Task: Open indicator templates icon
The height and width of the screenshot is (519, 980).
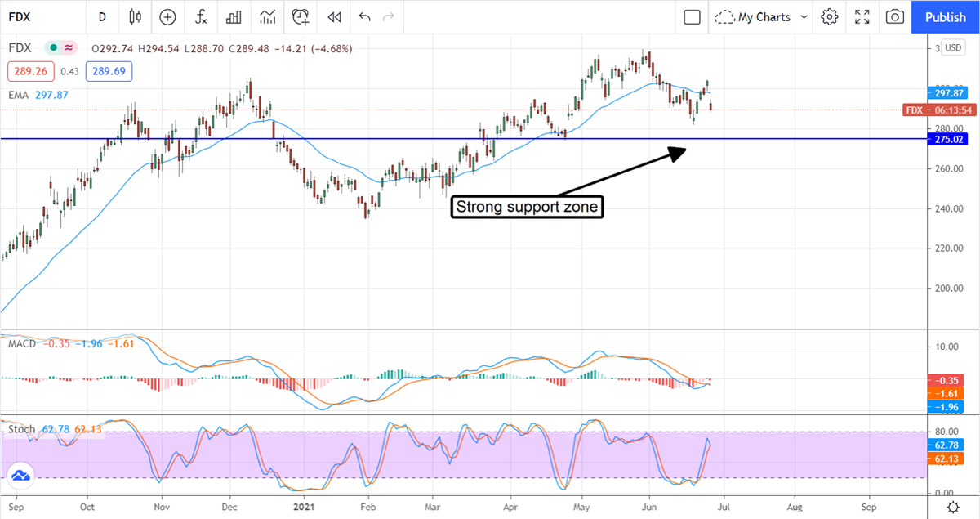Action: [267, 16]
